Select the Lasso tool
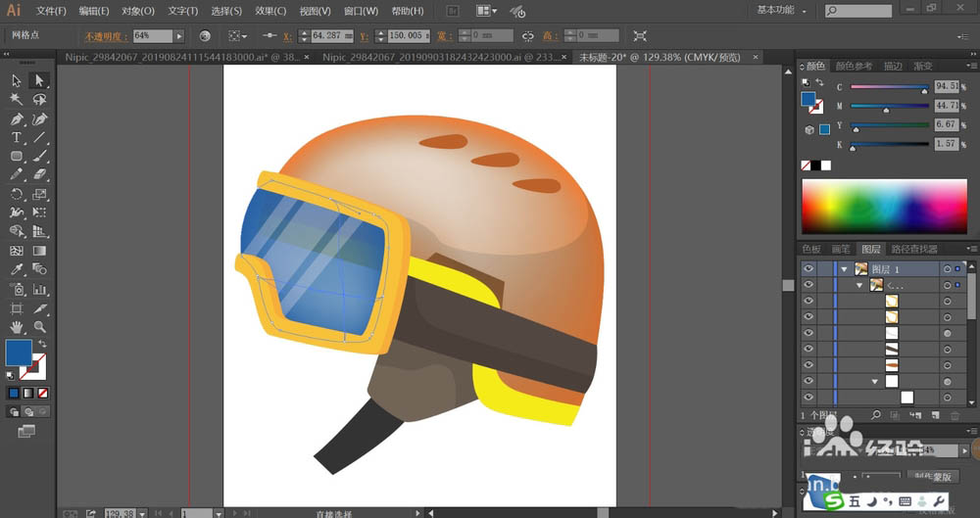Image resolution: width=980 pixels, height=518 pixels. (x=39, y=99)
